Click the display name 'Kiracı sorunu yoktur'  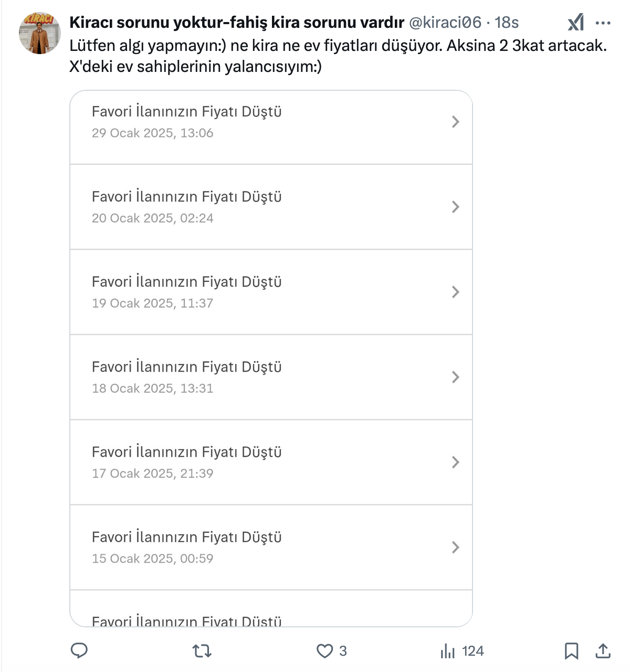coord(236,23)
